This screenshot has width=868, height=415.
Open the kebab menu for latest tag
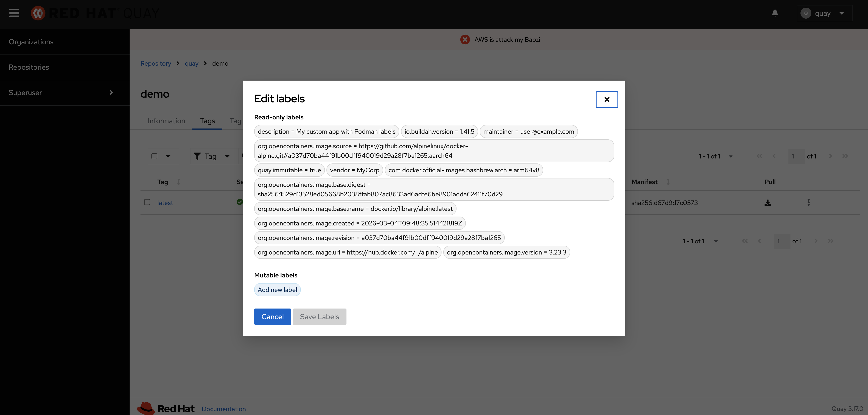(x=808, y=202)
